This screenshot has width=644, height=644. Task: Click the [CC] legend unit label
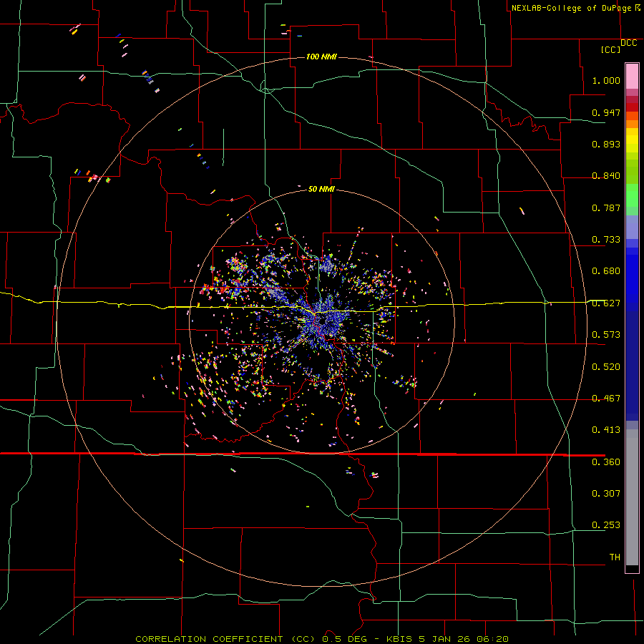click(610, 49)
